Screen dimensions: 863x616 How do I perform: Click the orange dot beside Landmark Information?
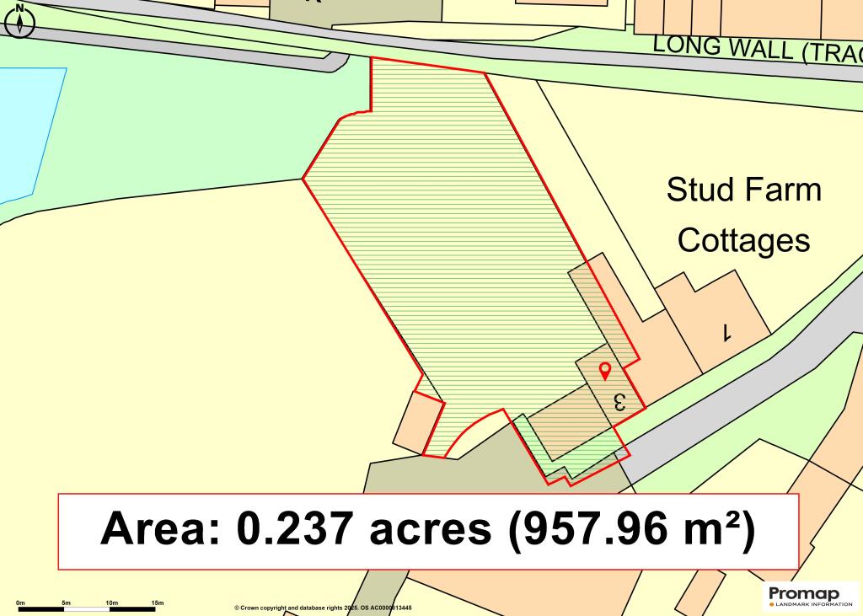point(772,604)
